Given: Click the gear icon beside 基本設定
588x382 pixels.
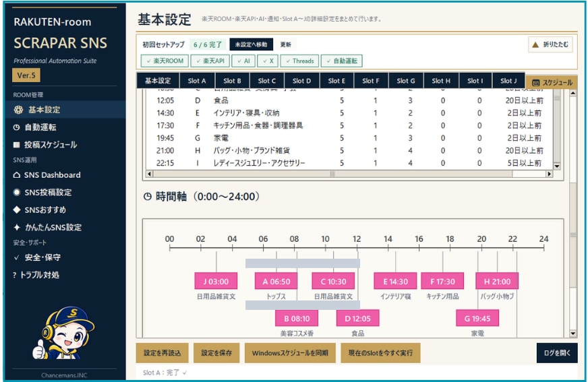Looking at the screenshot, I should [x=18, y=110].
